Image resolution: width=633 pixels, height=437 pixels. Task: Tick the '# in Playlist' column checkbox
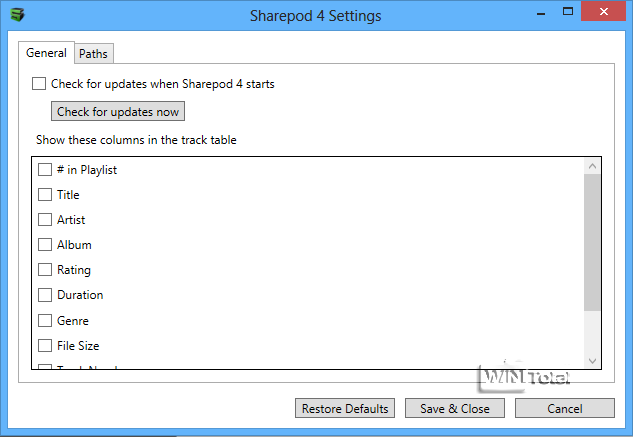click(45, 169)
